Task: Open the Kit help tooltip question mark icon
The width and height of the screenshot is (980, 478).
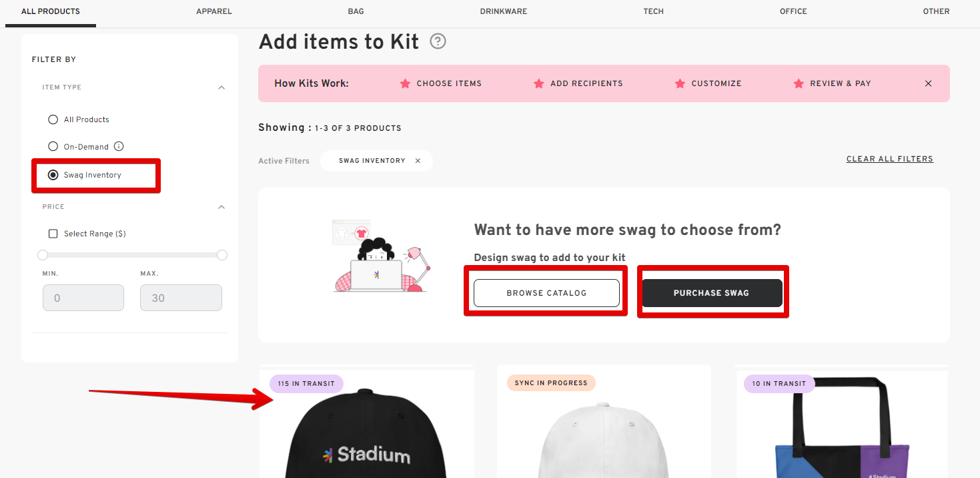Action: [x=438, y=41]
